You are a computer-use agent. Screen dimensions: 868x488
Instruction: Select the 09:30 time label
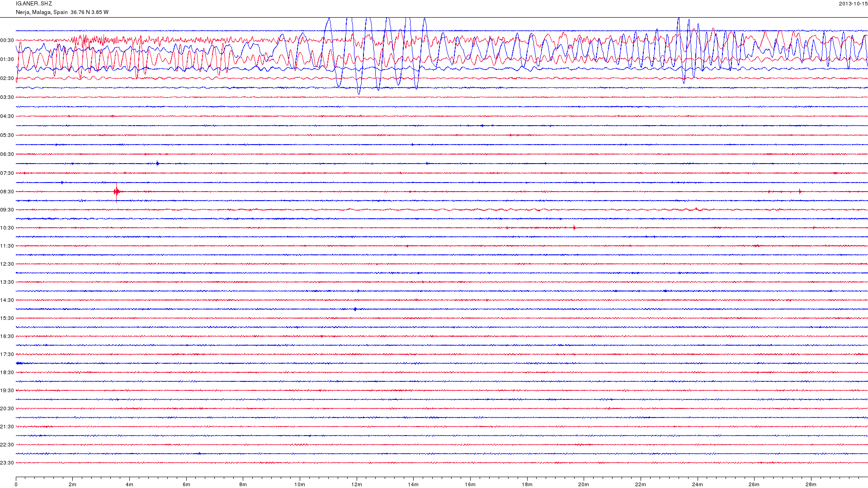pos(7,210)
